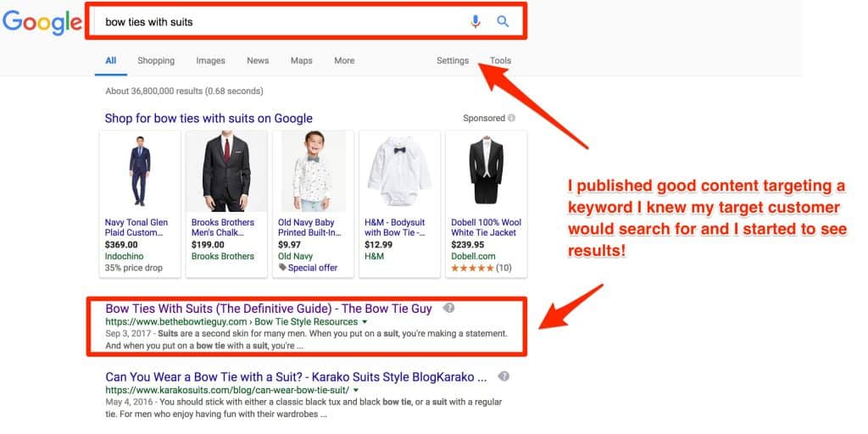Click the Dobell black tailcoat product image
This screenshot has width=868, height=434.
pos(486,171)
